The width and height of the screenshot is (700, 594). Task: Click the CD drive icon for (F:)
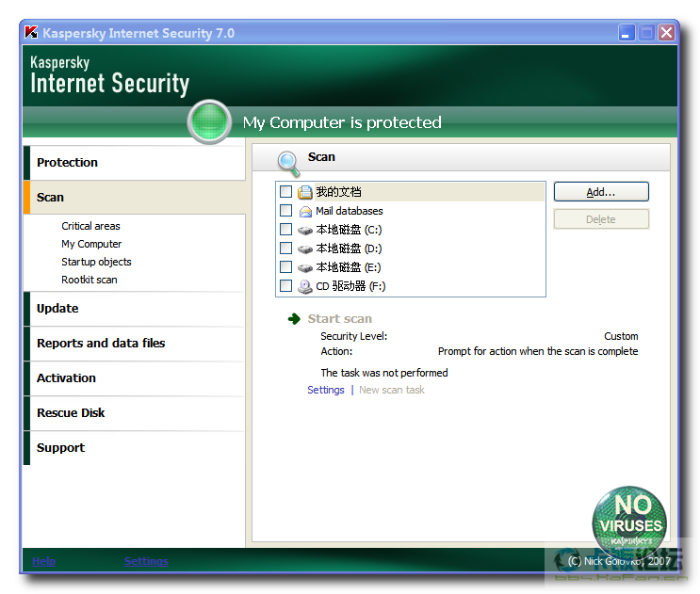[305, 286]
